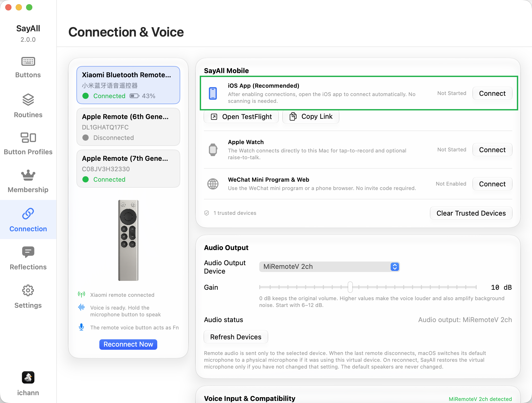Open Membership via the crown icon
Viewport: 532px width, 403px height.
click(x=28, y=175)
